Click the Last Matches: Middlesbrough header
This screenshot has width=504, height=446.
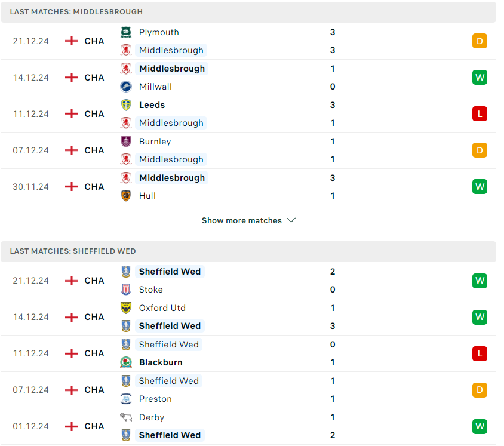coord(76,12)
